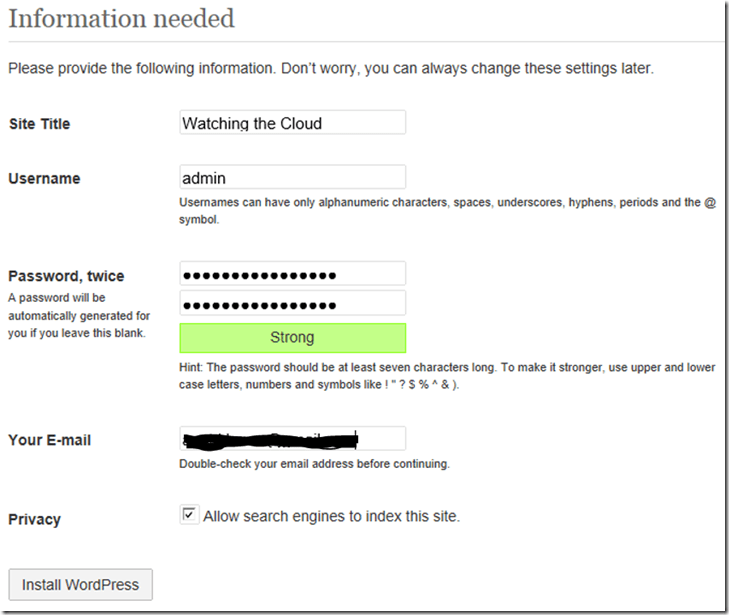Uncheck the search engine indexing checkbox
Screen dimensions: 729x615
(x=189, y=515)
